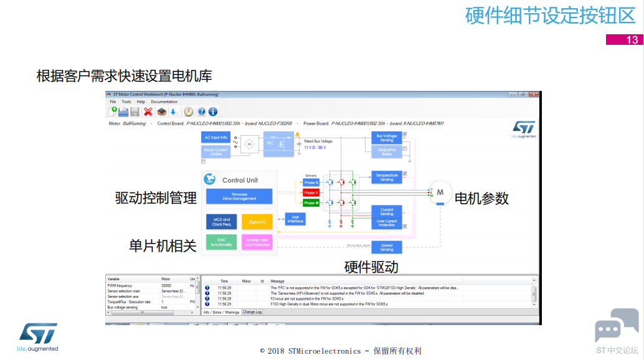Click the blue info about icon
The width and height of the screenshot is (644, 360).
point(213,111)
